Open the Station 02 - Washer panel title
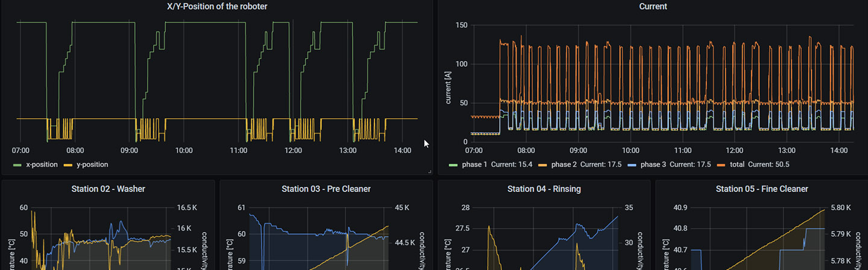This screenshot has height=270, width=868. pyautogui.click(x=108, y=189)
